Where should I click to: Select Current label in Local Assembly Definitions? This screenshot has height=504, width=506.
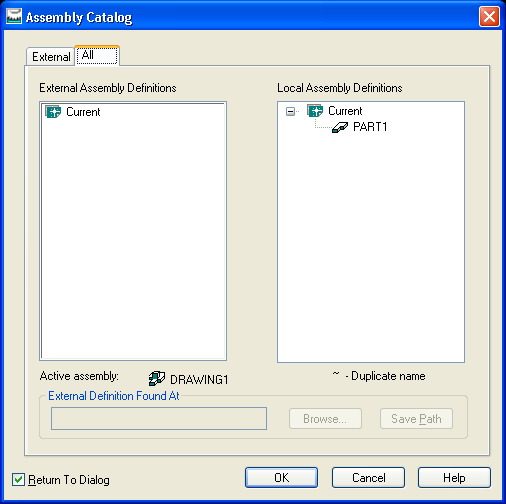(345, 111)
